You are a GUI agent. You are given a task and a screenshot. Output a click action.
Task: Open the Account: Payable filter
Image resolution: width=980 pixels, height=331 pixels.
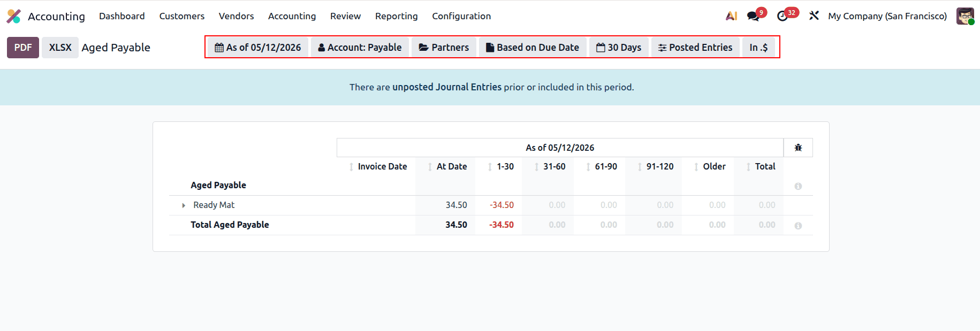coord(360,48)
